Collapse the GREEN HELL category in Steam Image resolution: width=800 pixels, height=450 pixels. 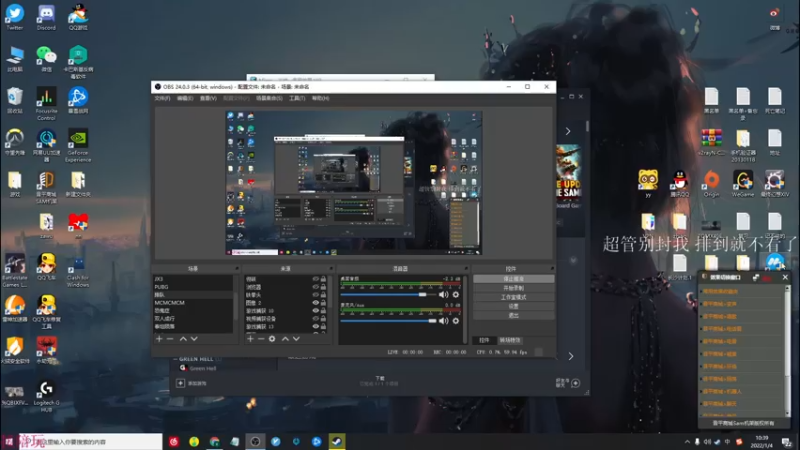tap(176, 359)
